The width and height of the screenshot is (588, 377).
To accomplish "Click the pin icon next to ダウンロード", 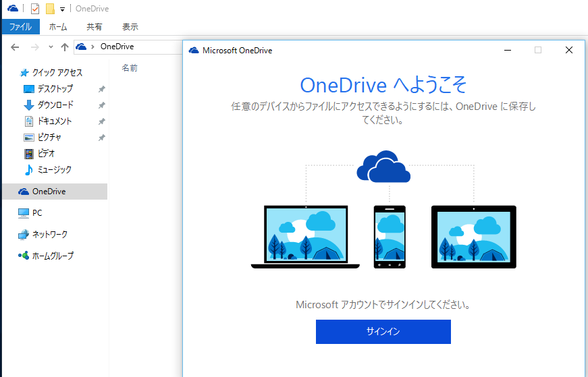I will tap(102, 105).
